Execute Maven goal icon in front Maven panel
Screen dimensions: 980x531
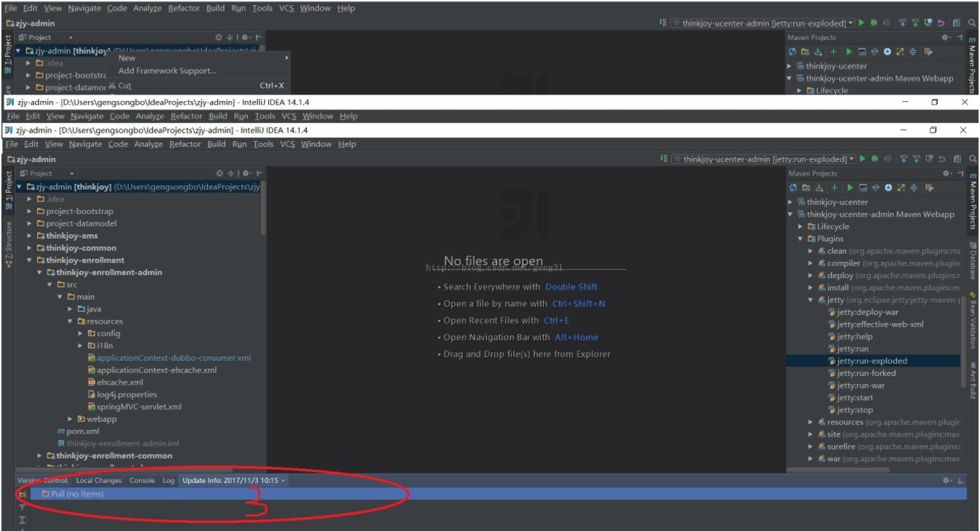coord(863,188)
